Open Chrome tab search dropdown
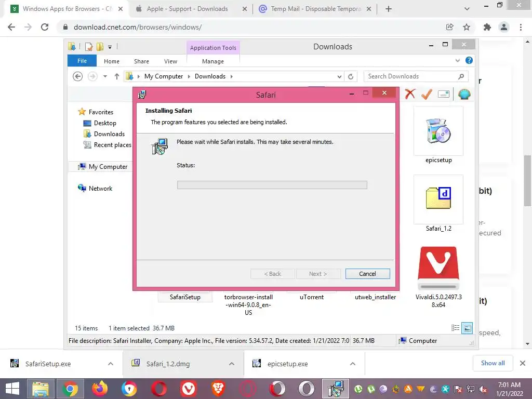Screen dimensions: 532x399 (467, 9)
